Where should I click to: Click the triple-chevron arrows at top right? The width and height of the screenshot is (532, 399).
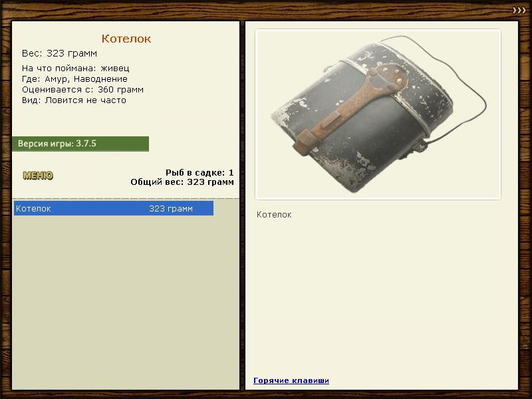pos(519,11)
